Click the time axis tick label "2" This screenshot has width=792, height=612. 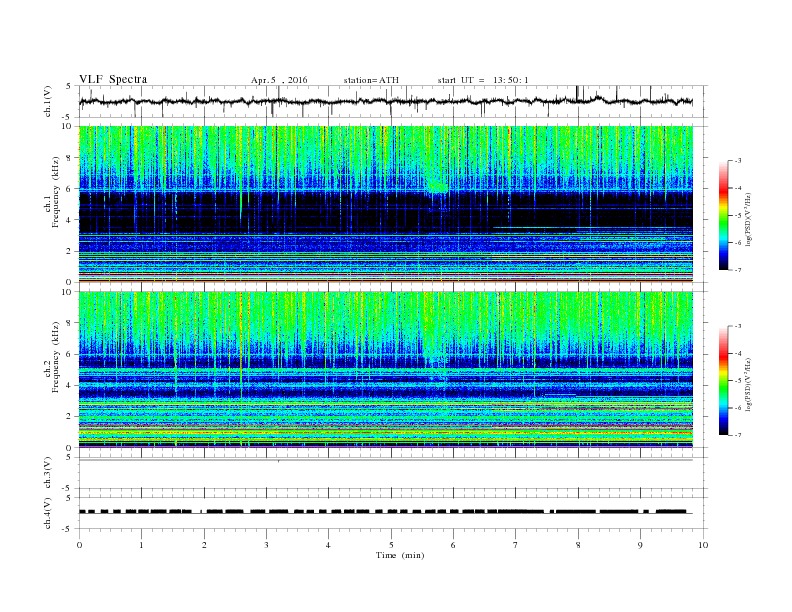coord(204,545)
